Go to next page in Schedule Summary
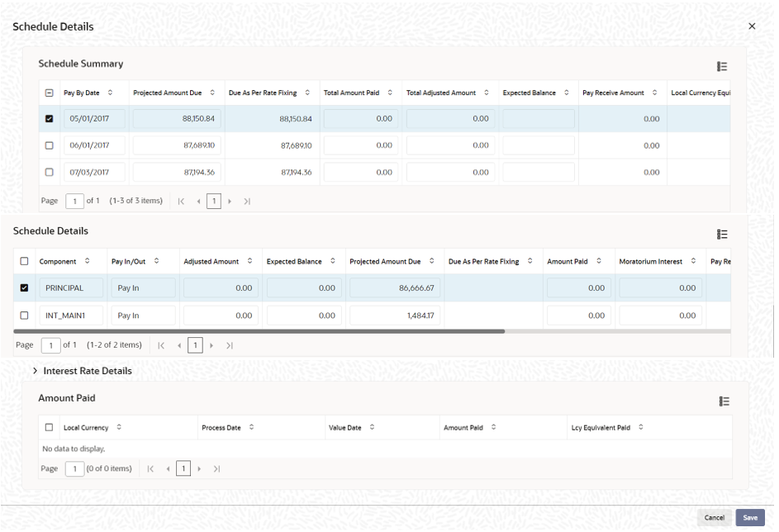Image resolution: width=779 pixels, height=532 pixels. click(x=230, y=202)
